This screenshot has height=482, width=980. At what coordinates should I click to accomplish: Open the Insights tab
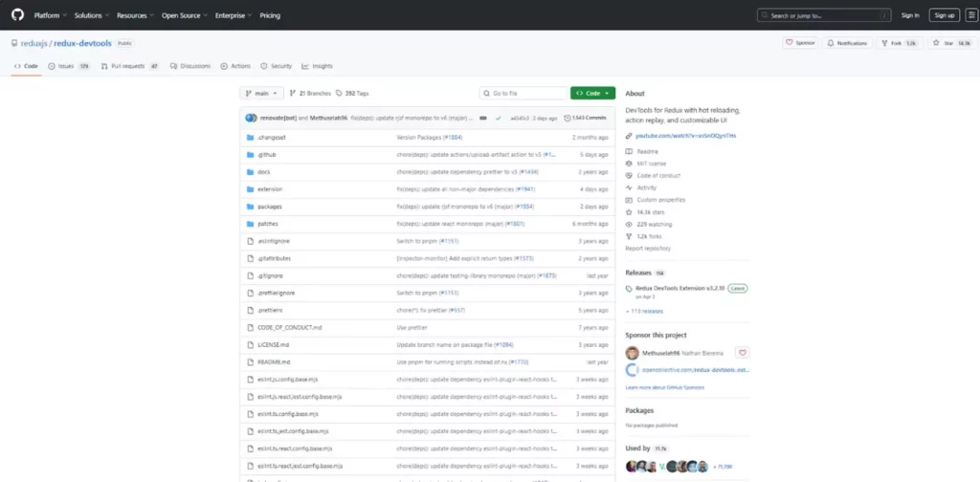317,66
